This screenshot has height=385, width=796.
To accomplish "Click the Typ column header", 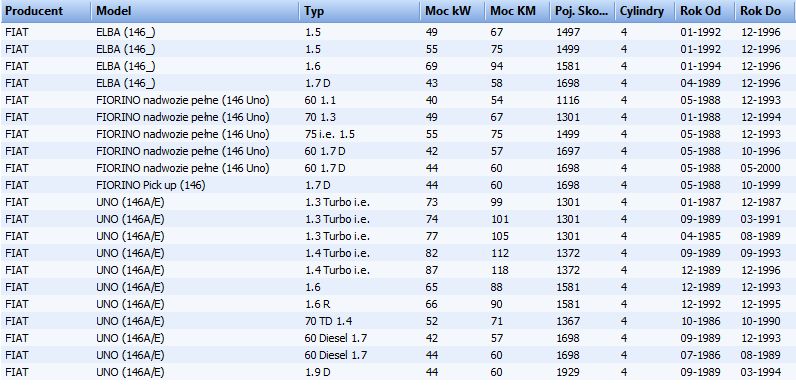I will coord(360,11).
